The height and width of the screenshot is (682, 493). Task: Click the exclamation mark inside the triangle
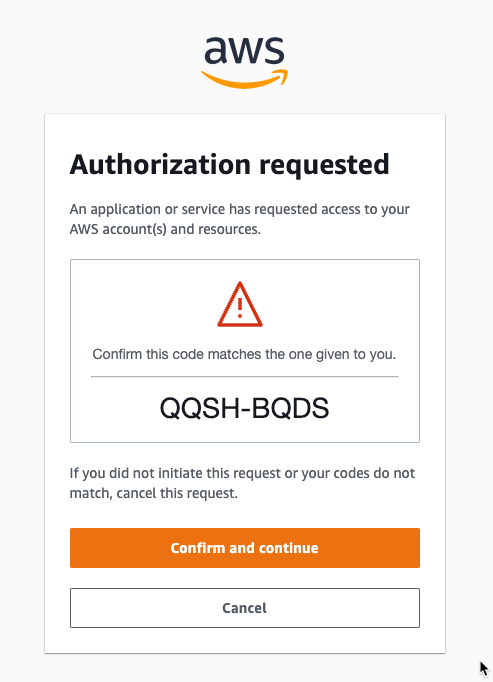(x=240, y=305)
